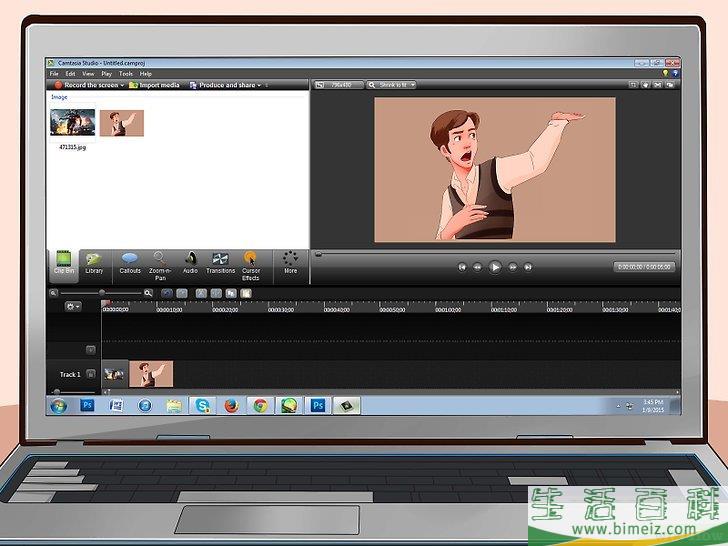Jump to next clip in preview
This screenshot has height=546, width=728.
click(x=528, y=267)
